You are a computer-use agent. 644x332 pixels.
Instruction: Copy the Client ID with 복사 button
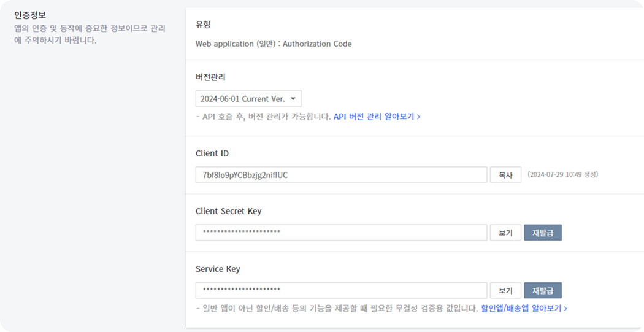pyautogui.click(x=505, y=175)
